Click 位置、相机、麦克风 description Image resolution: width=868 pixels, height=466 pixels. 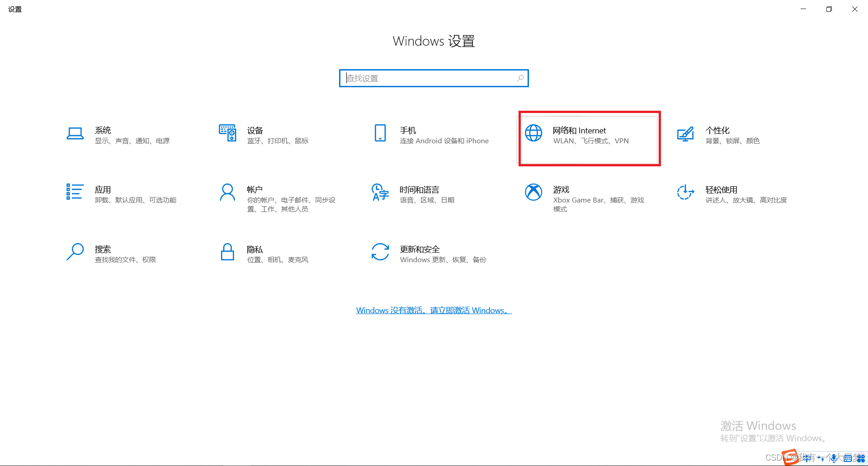(x=278, y=259)
